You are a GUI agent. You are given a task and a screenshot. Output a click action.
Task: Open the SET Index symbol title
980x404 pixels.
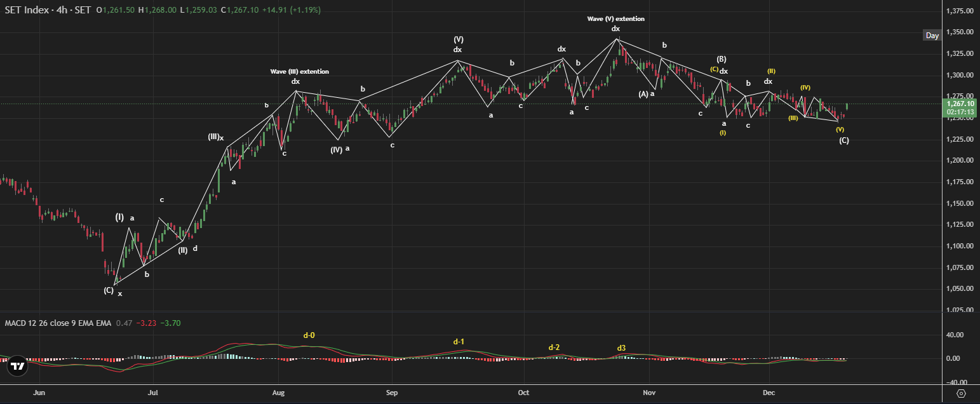[x=47, y=10]
